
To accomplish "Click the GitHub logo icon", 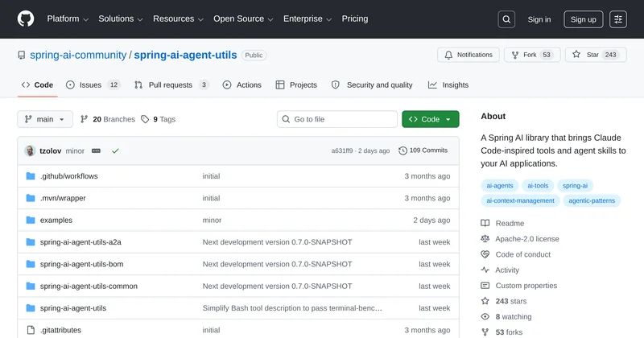I will coord(25,19).
